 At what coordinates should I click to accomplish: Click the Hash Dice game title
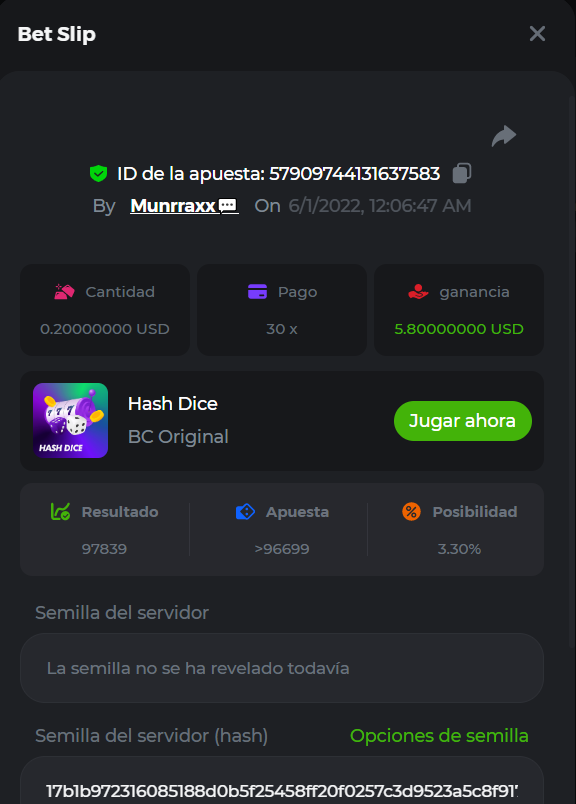tap(173, 404)
